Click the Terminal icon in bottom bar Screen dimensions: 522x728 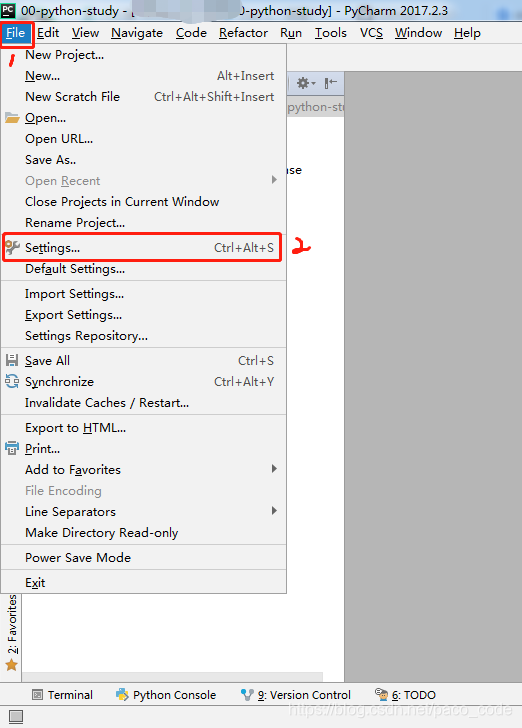(38, 695)
